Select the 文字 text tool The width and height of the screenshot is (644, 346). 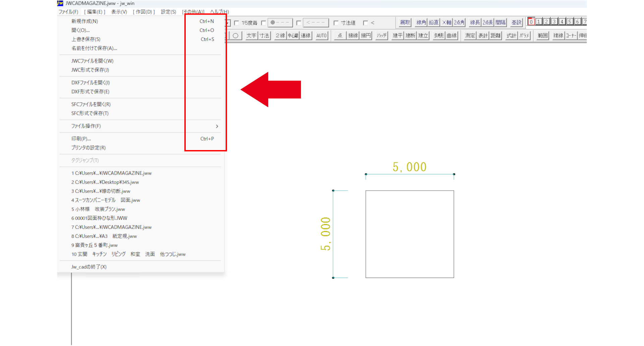[251, 36]
